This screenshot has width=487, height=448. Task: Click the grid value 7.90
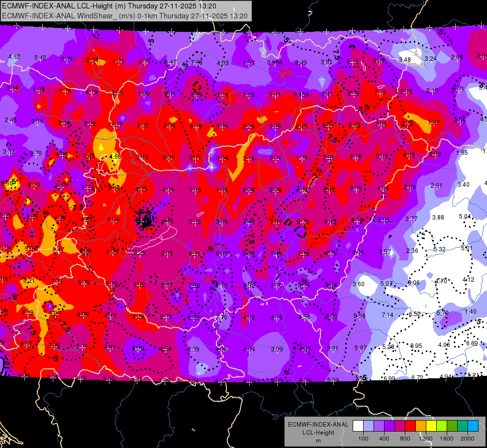point(194,286)
